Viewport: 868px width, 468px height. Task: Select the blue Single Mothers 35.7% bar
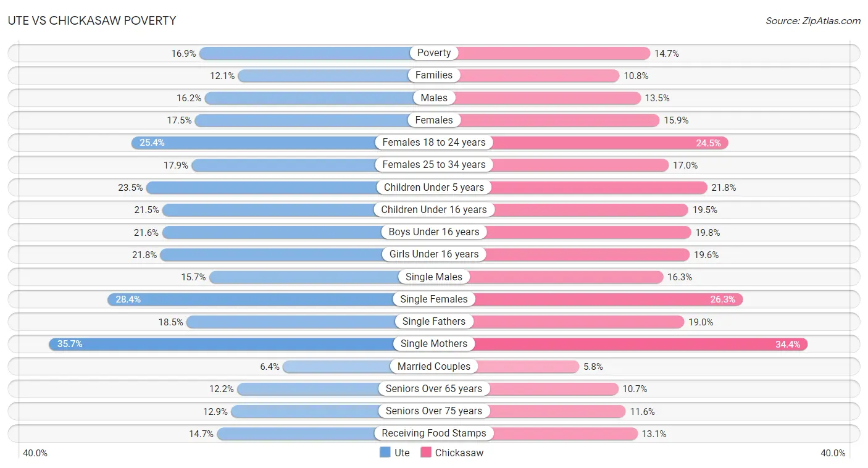pyautogui.click(x=241, y=344)
